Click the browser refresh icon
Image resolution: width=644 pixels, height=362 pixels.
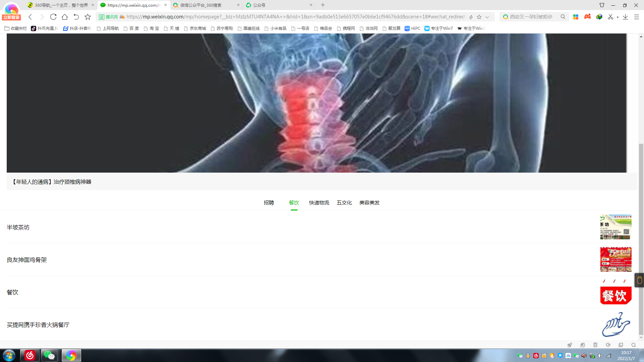[x=53, y=17]
